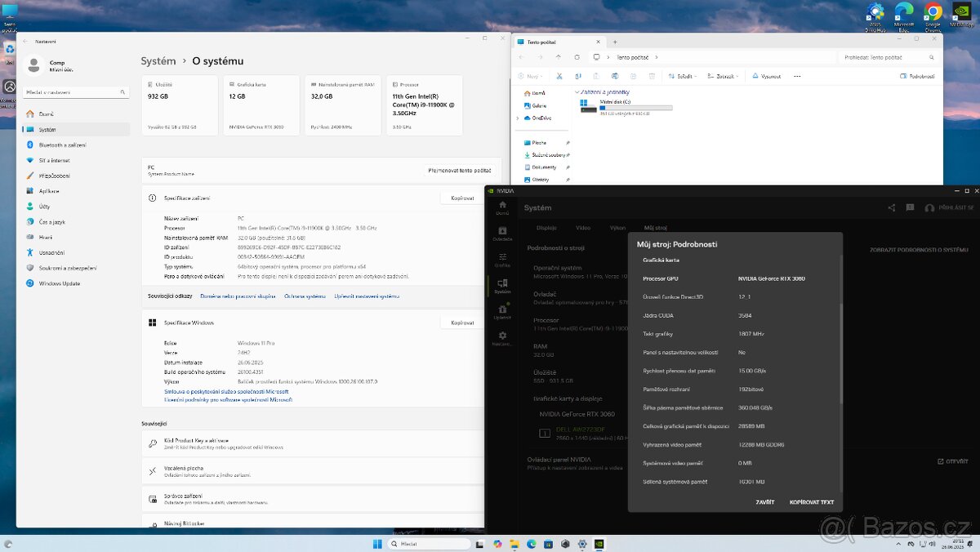Click Přejmenovat tento počítač button
Screen dimensions: 980x552
460,171
